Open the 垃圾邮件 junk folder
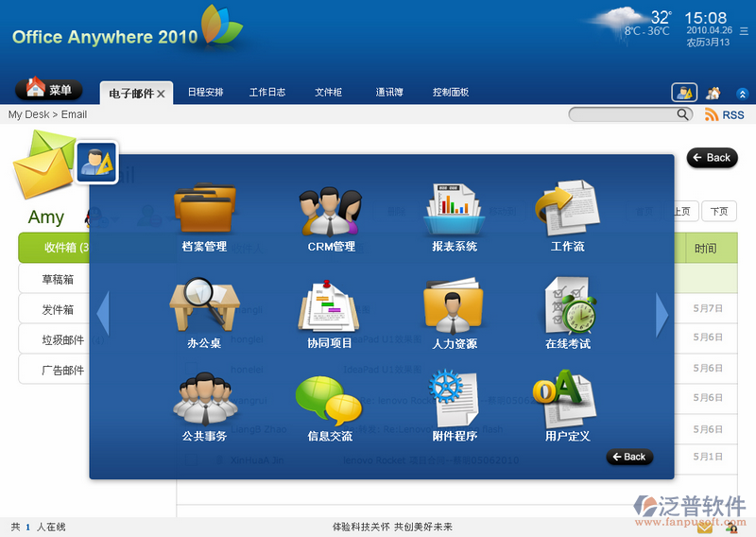This screenshot has height=537, width=756. tap(54, 339)
